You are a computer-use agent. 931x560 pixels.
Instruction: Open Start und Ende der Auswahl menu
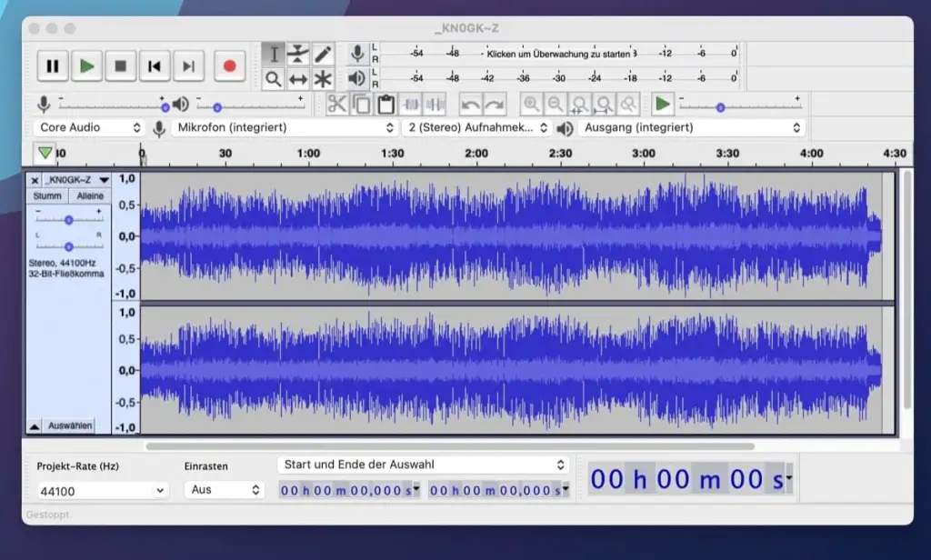point(423,465)
